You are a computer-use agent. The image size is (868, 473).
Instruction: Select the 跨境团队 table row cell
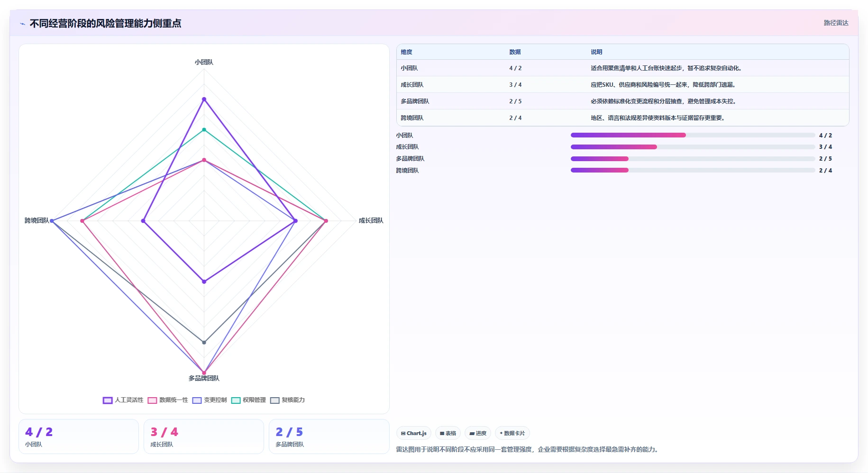412,118
